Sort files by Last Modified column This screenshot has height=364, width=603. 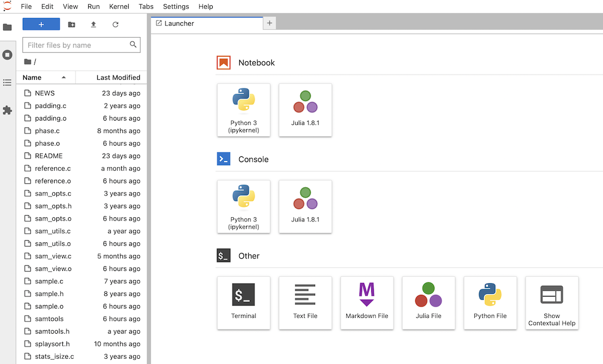(x=111, y=77)
